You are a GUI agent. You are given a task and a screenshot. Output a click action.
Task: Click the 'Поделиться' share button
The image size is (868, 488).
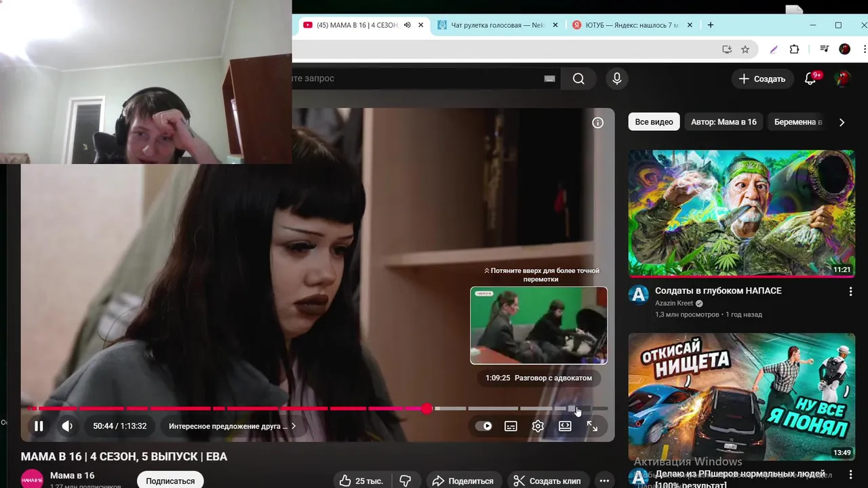[x=462, y=481]
